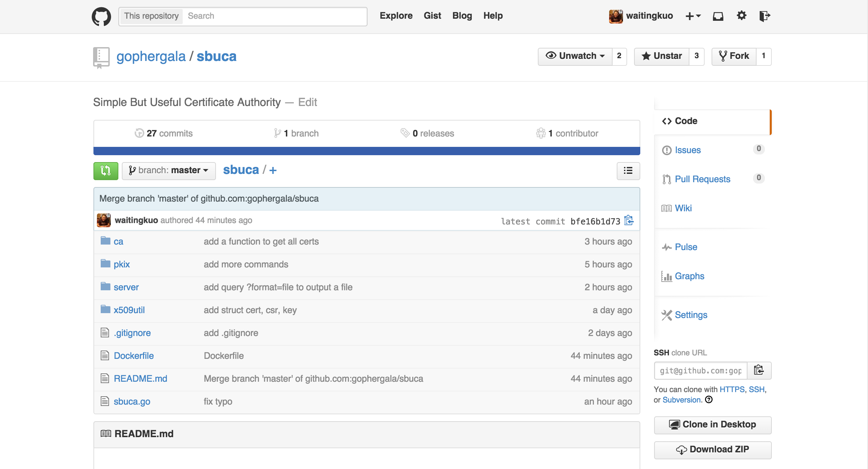The image size is (868, 469).
Task: Click the Download ZIP button
Action: [712, 449]
